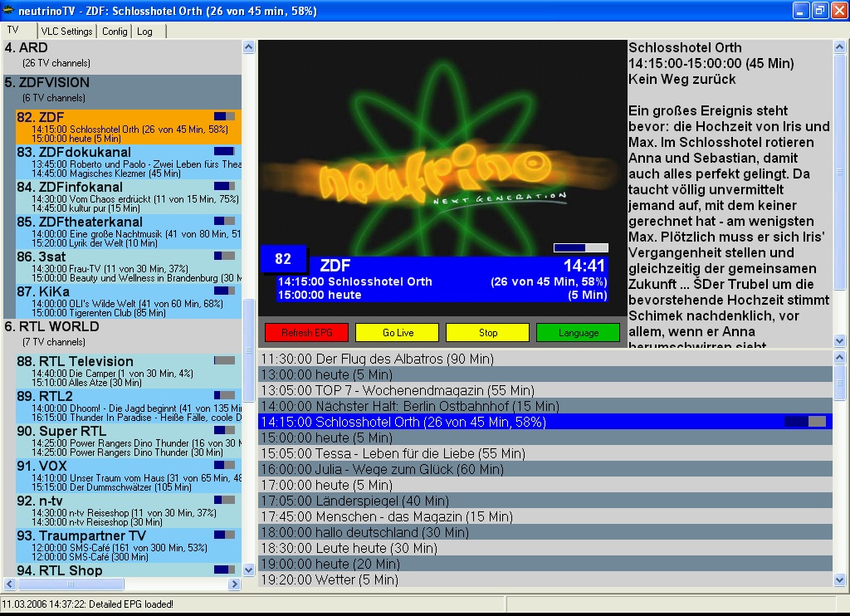
Task: Select channel 90. Super RTL
Action: click(129, 440)
